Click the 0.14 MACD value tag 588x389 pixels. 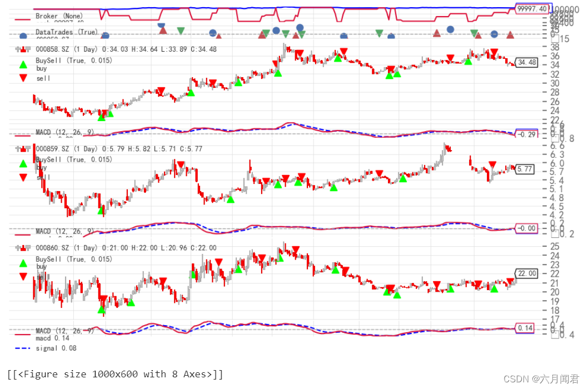(x=525, y=328)
